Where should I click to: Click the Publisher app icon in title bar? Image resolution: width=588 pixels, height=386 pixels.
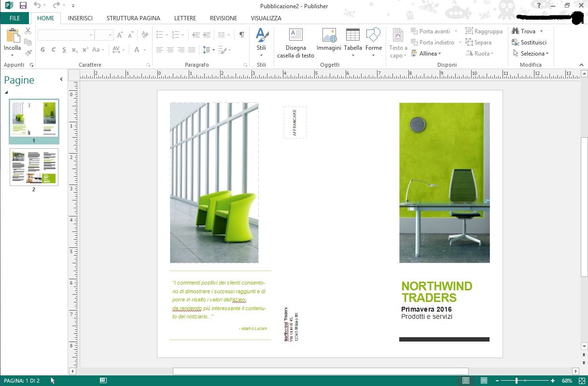9,6
